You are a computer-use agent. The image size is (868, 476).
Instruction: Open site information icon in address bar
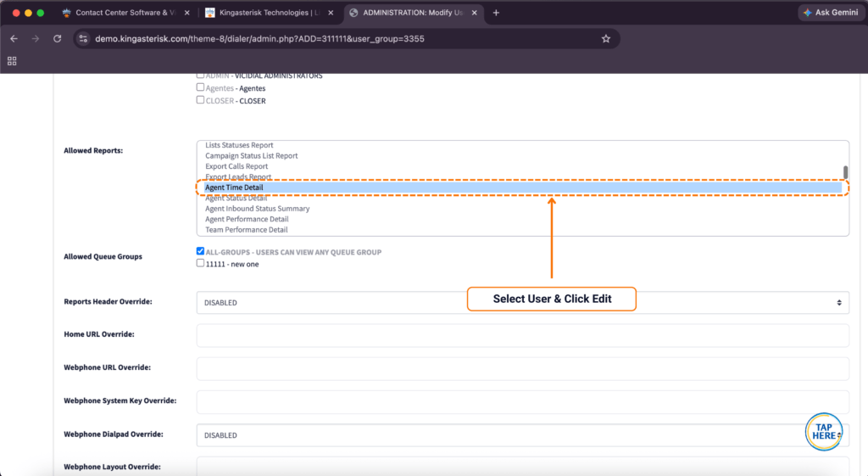point(83,39)
